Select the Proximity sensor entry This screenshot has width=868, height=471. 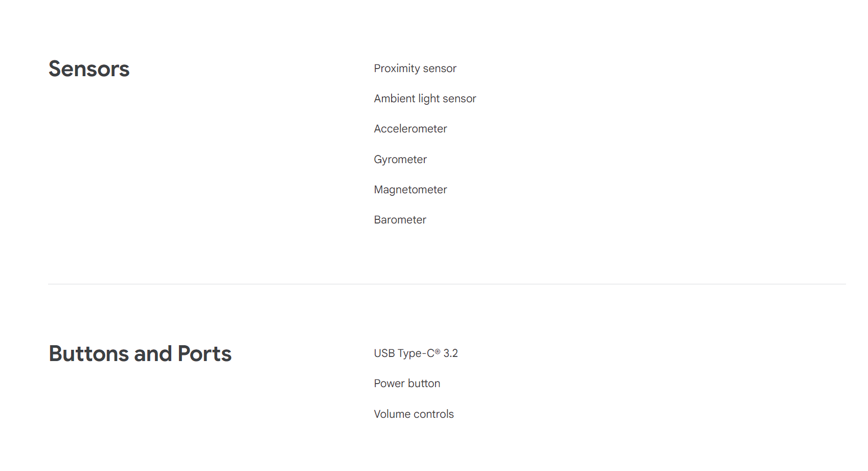pyautogui.click(x=415, y=69)
